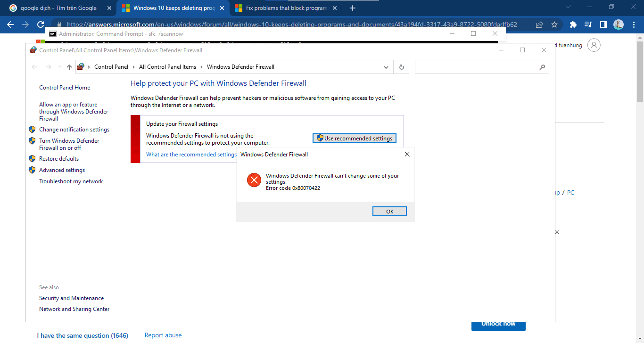Open recent locations dropdown in Control Panel
The height and width of the screenshot is (343, 644).
(x=59, y=67)
